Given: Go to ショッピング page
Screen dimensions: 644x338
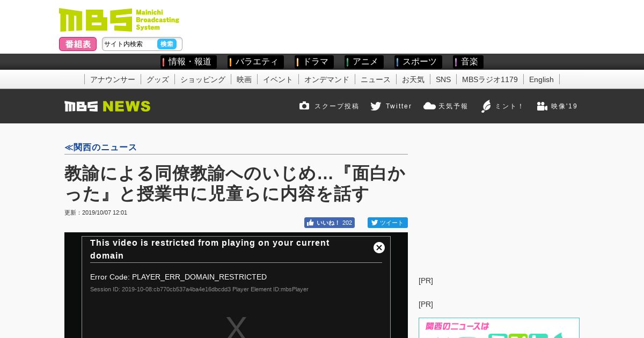Looking at the screenshot, I should tap(203, 79).
